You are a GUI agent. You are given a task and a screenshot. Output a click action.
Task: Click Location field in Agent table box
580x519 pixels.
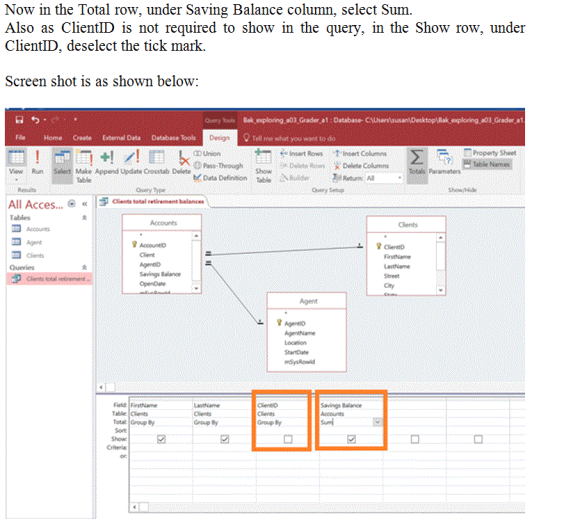[x=295, y=343]
